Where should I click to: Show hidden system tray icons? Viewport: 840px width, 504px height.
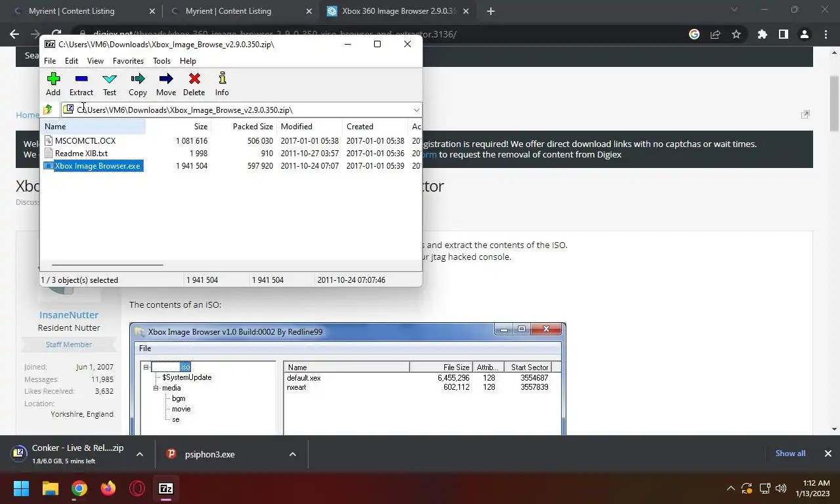[x=730, y=488]
